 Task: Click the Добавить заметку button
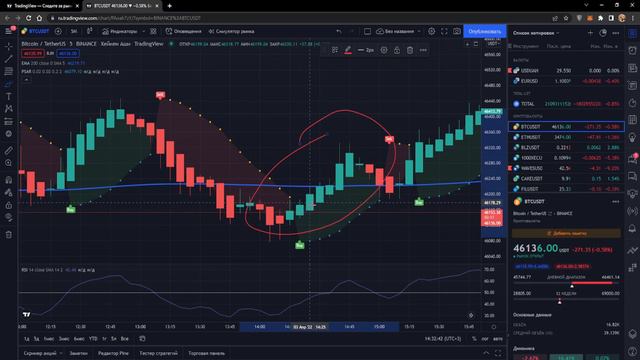567,233
